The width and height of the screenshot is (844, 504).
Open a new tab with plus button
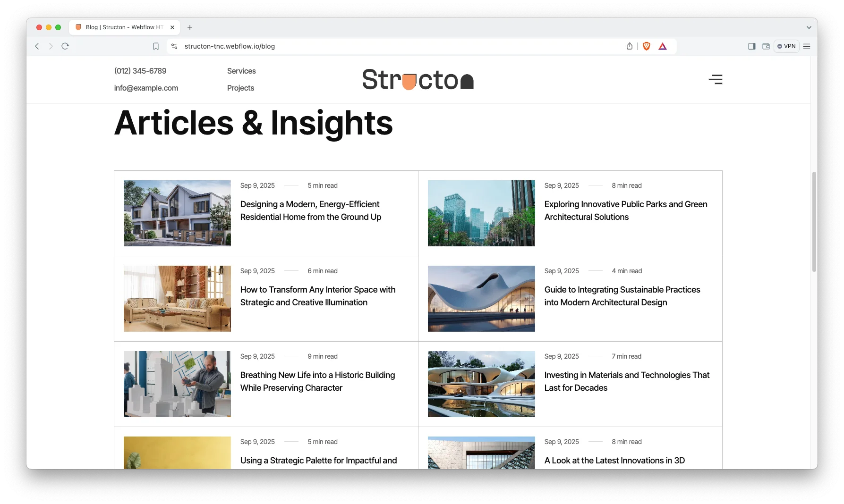(190, 27)
